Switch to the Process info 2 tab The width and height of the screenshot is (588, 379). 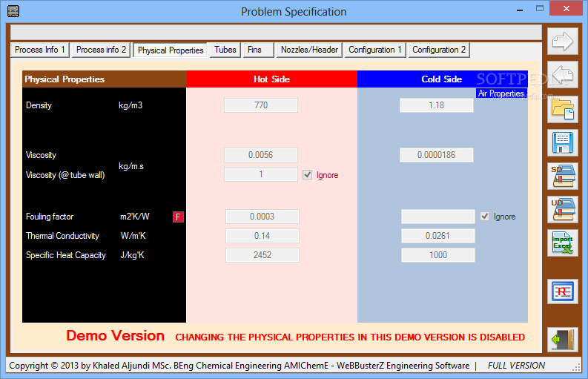pos(101,50)
